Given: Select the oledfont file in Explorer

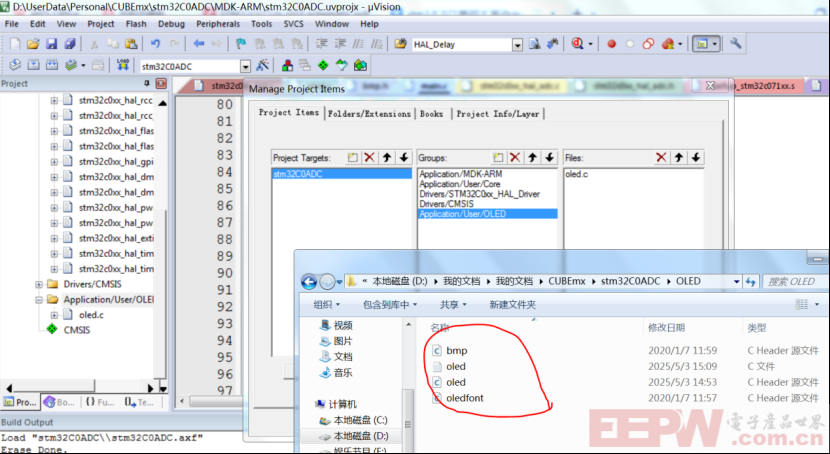Looking at the screenshot, I should click(465, 398).
